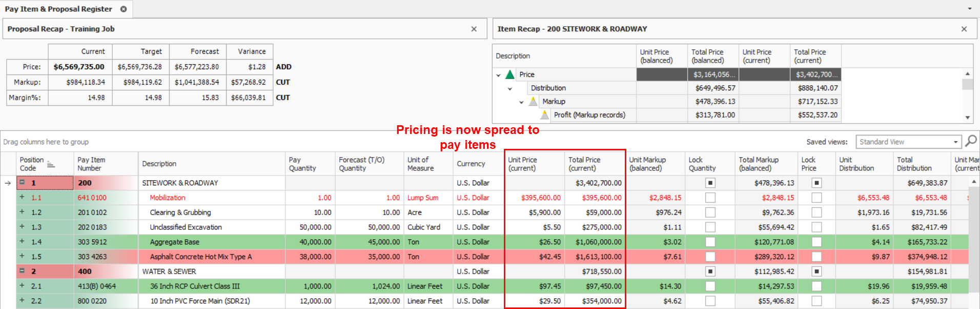Open the Saved views dropdown

tap(955, 142)
